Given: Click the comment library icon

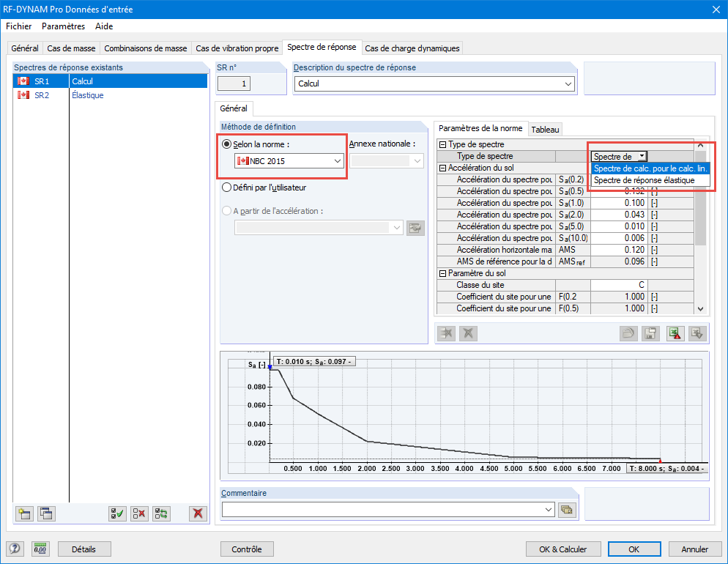Looking at the screenshot, I should point(567,510).
